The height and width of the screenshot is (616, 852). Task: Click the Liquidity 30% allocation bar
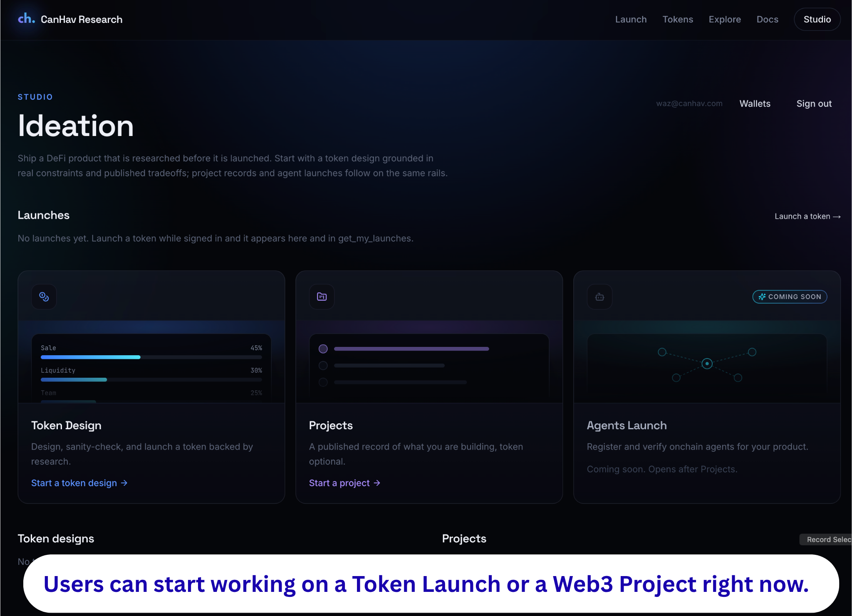point(151,379)
